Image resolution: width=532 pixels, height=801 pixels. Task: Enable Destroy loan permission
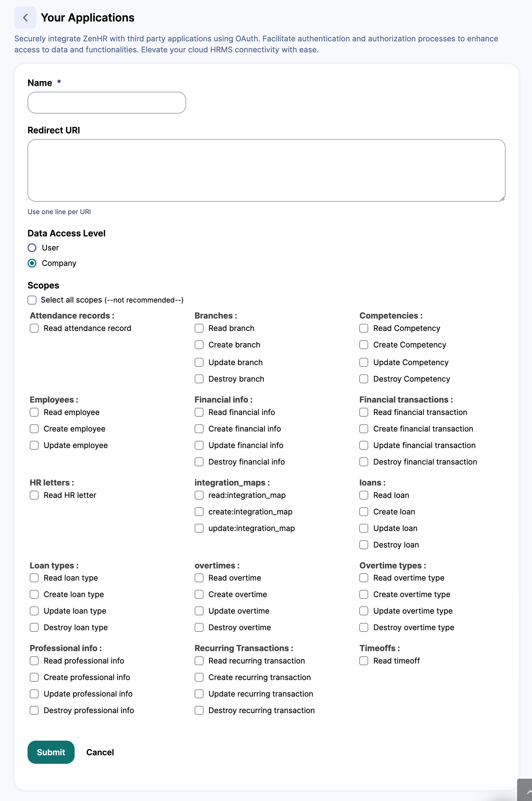364,544
